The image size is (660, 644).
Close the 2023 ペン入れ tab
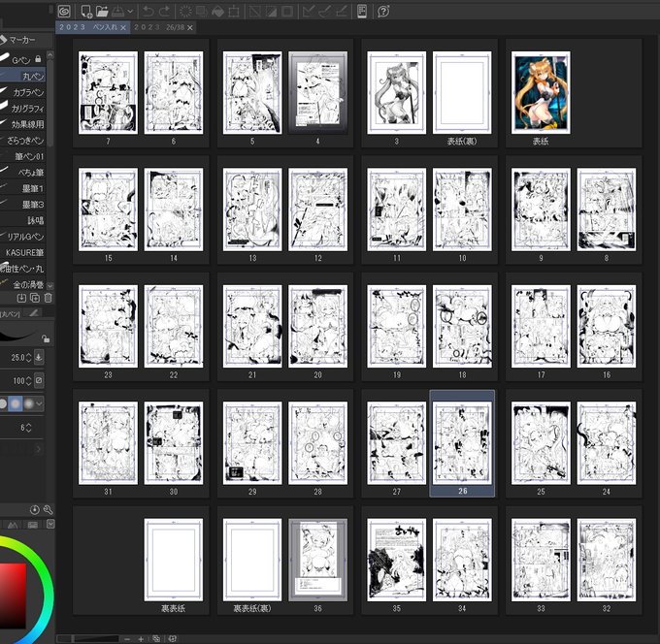[x=123, y=28]
